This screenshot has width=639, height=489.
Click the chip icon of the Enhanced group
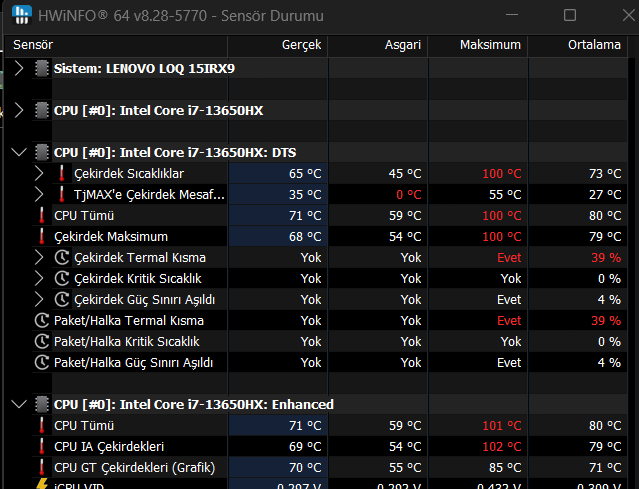point(42,404)
